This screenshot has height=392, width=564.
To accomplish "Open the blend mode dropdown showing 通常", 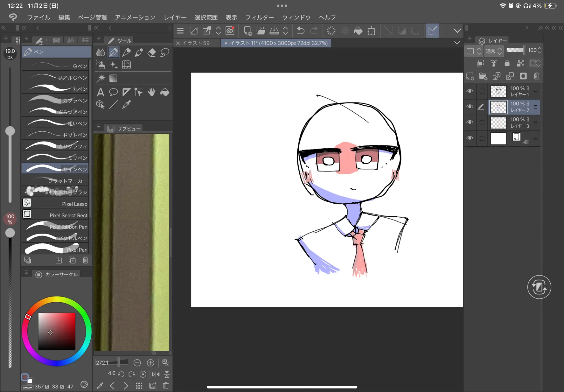I will click(x=494, y=51).
